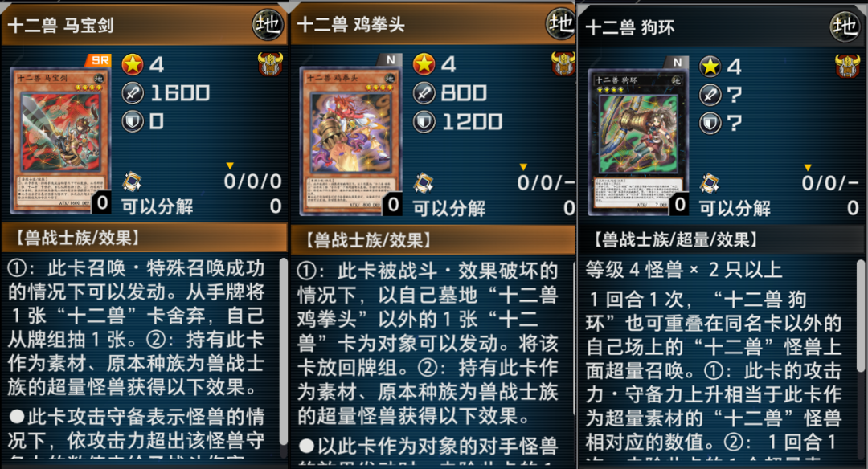Click the beast-warrior type icon on 狗环 panel

click(847, 66)
